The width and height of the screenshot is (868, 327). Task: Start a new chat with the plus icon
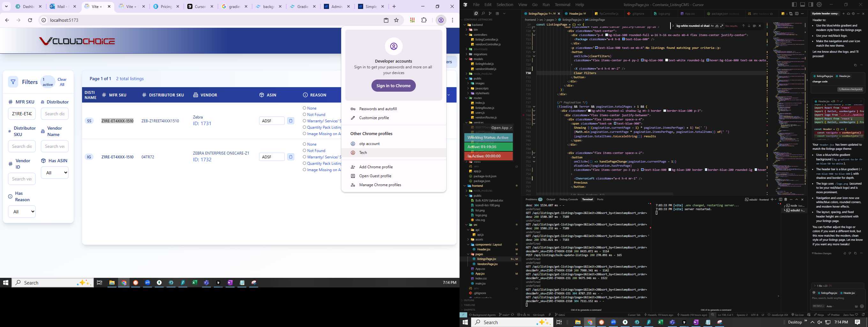click(x=843, y=13)
